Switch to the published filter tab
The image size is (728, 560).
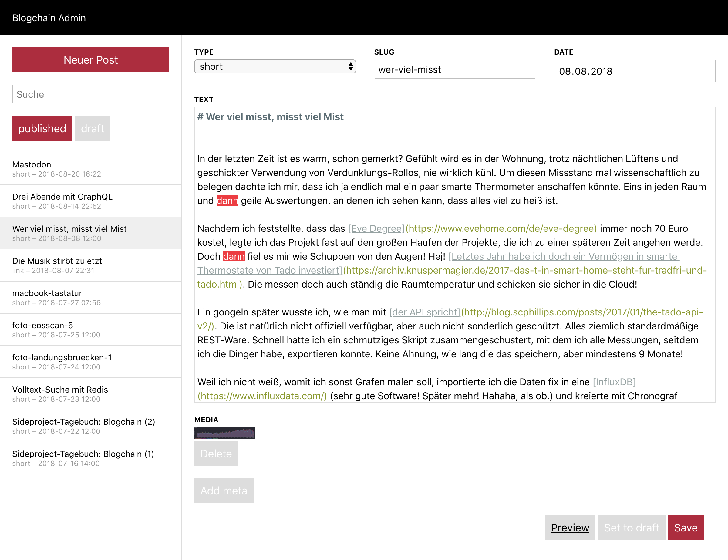click(42, 128)
